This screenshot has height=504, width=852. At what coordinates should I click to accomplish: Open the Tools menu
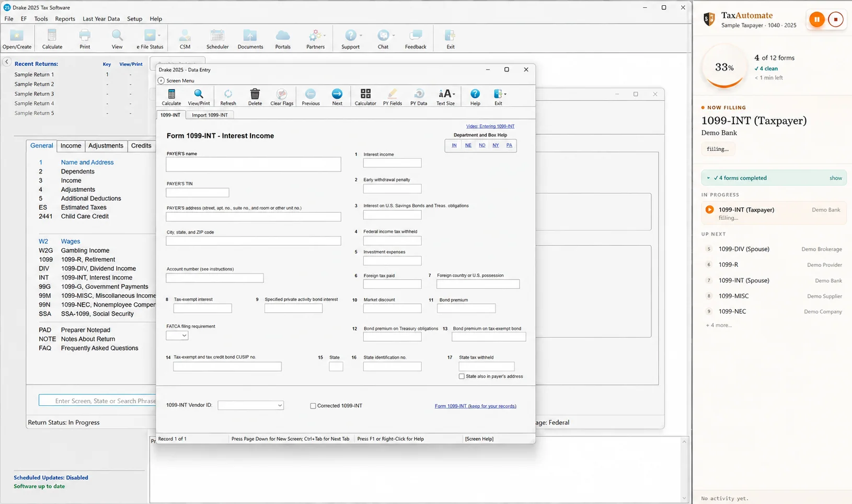point(41,19)
